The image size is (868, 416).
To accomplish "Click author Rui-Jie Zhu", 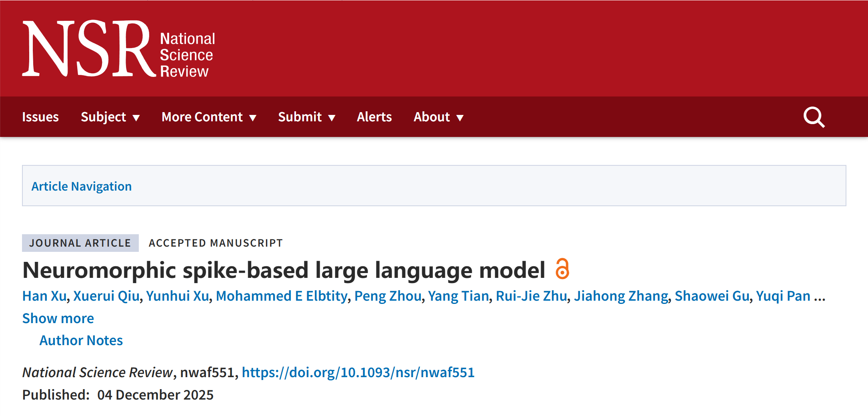I will [531, 296].
